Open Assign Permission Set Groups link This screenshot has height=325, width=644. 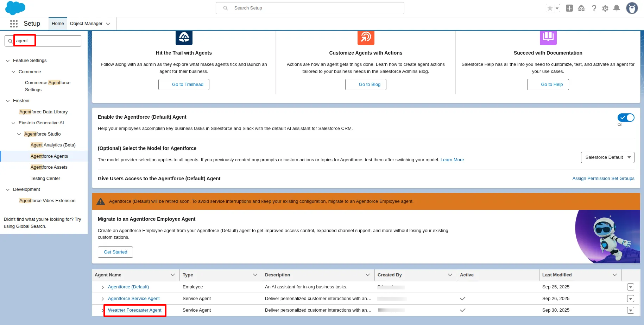[x=603, y=179]
